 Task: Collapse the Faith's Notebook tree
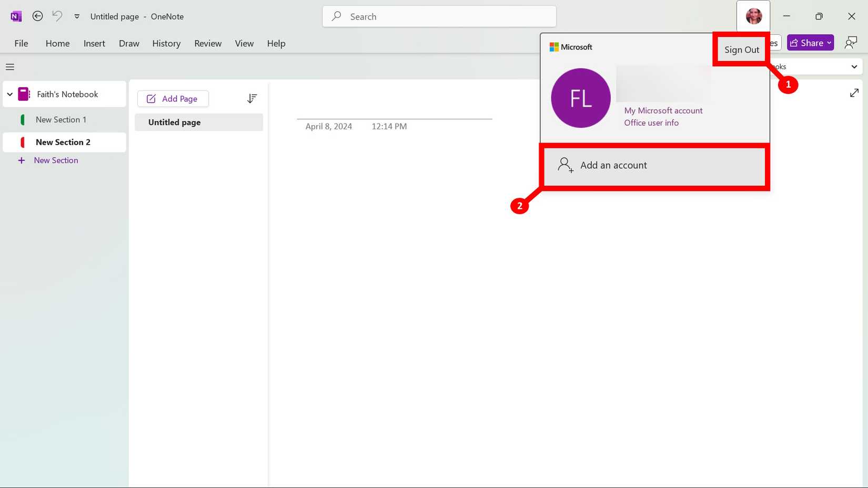(x=10, y=94)
